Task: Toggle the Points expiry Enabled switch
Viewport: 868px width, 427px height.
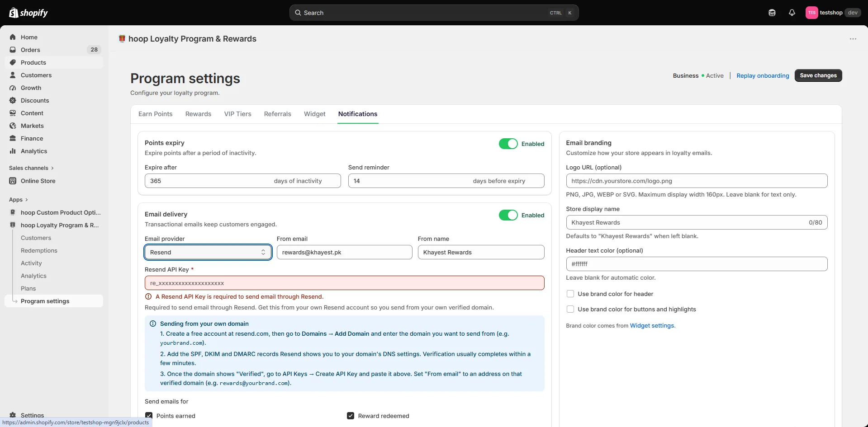Action: tap(508, 144)
